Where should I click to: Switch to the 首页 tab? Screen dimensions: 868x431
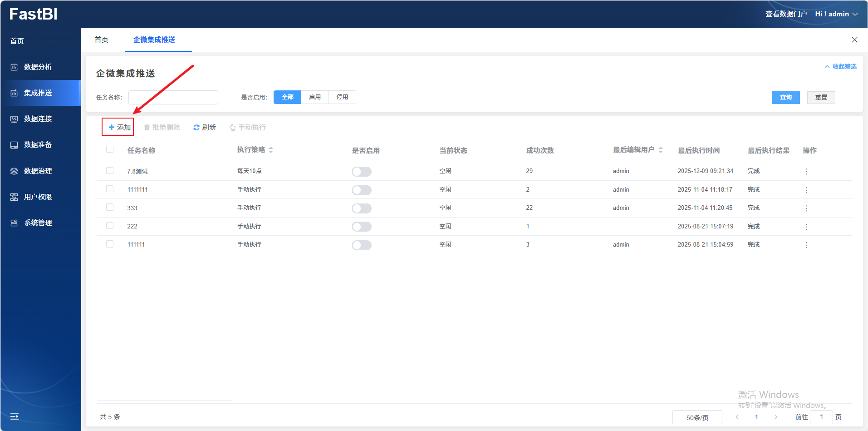102,40
